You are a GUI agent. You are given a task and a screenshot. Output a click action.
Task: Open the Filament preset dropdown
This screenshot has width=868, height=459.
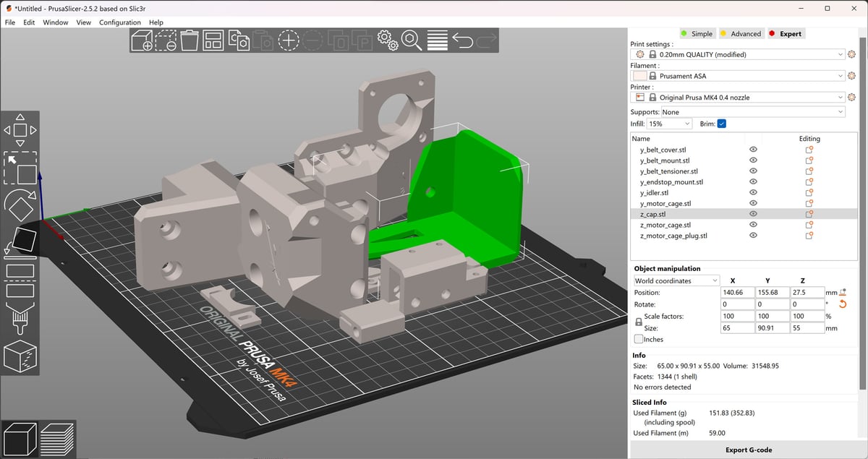point(738,76)
